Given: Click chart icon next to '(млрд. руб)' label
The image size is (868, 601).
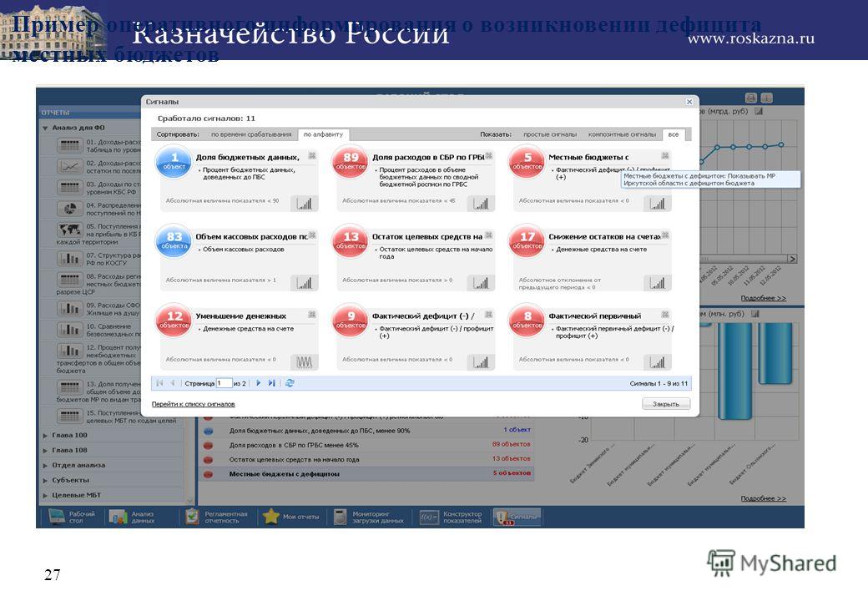Looking at the screenshot, I should pyautogui.click(x=759, y=111).
